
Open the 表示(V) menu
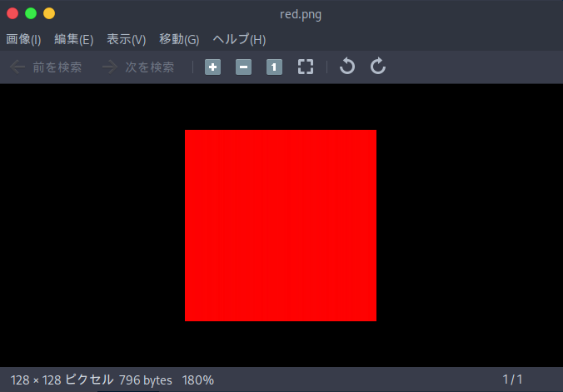point(126,39)
